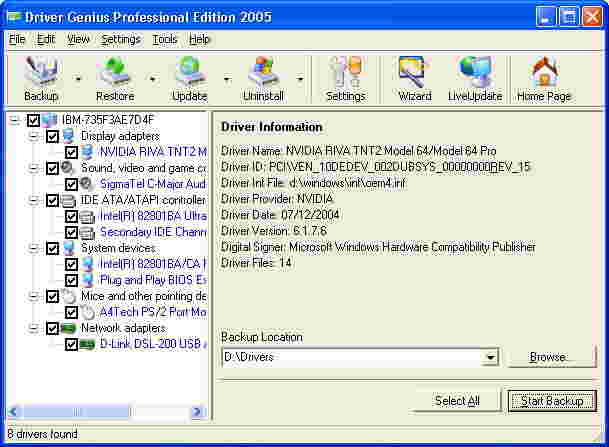
Task: Uncheck the Display adapters checkbox
Action: pyautogui.click(x=52, y=136)
